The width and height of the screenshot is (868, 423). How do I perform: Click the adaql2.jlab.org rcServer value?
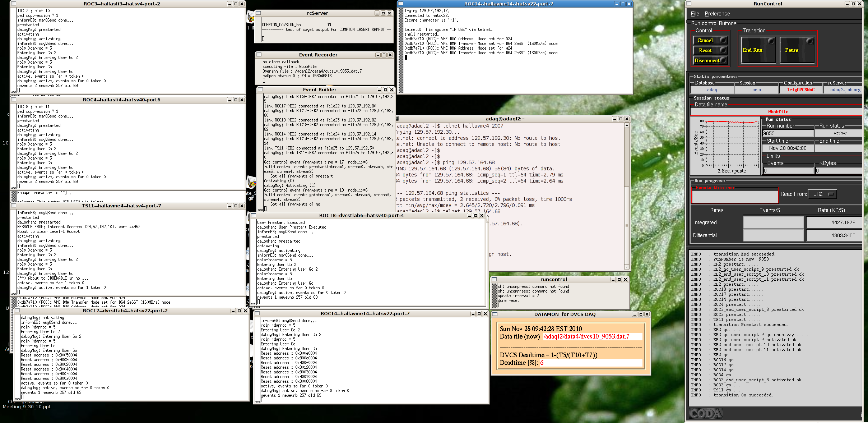(845, 90)
